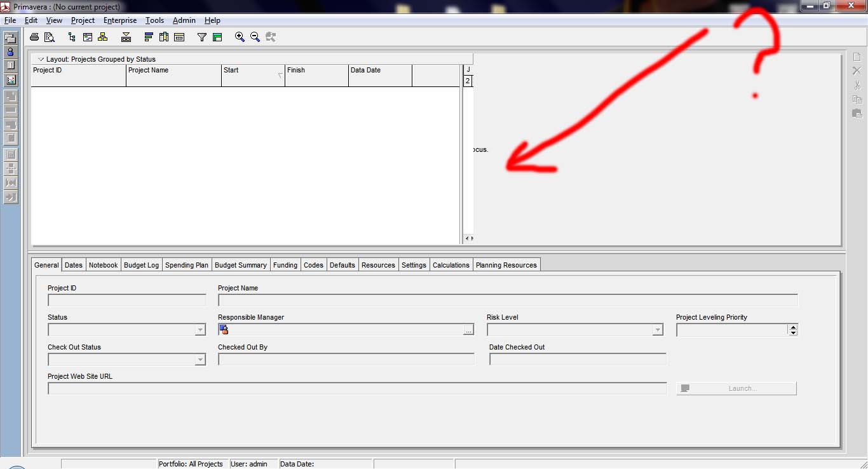Open the Enterprise menu
The height and width of the screenshot is (469, 868).
click(x=120, y=20)
